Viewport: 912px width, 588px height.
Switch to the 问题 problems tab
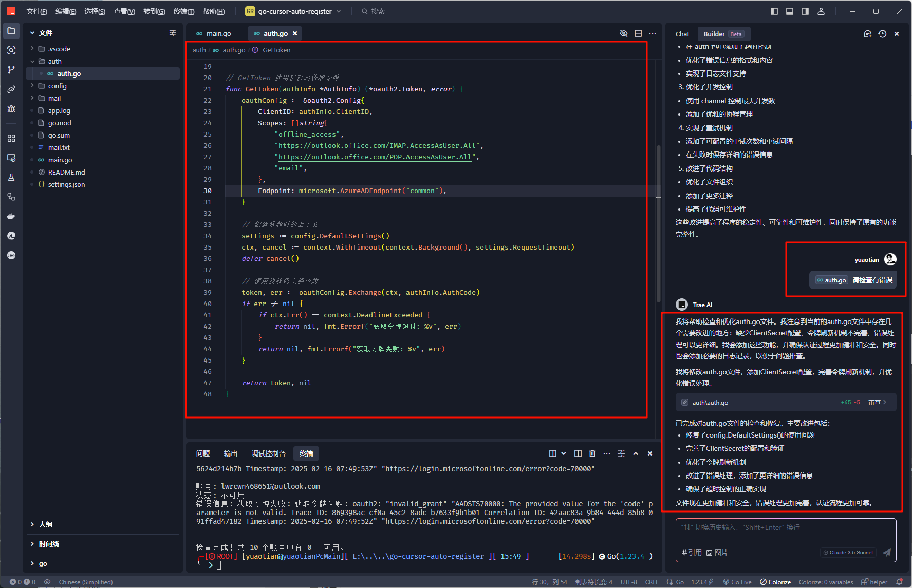[x=203, y=453]
